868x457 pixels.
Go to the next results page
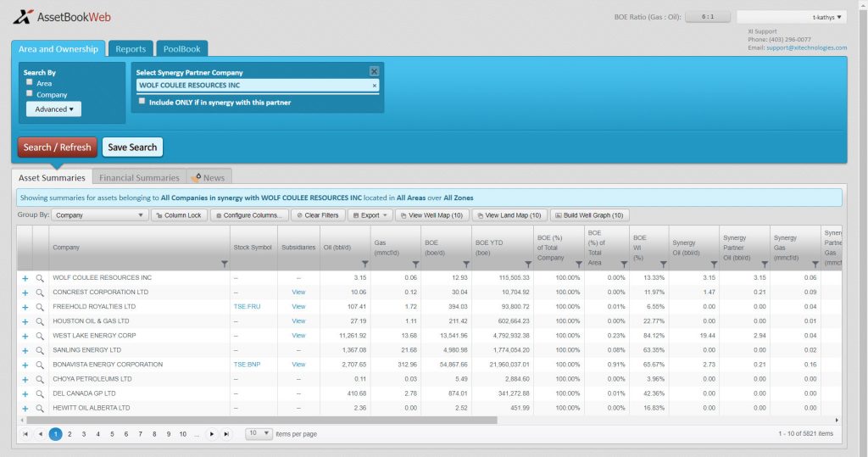point(211,434)
